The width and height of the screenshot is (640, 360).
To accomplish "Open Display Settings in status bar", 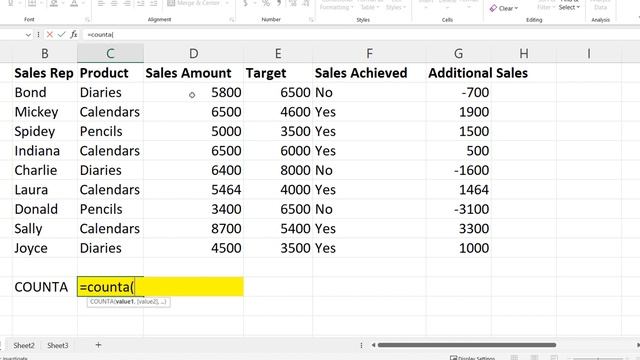I will click(x=472, y=358).
